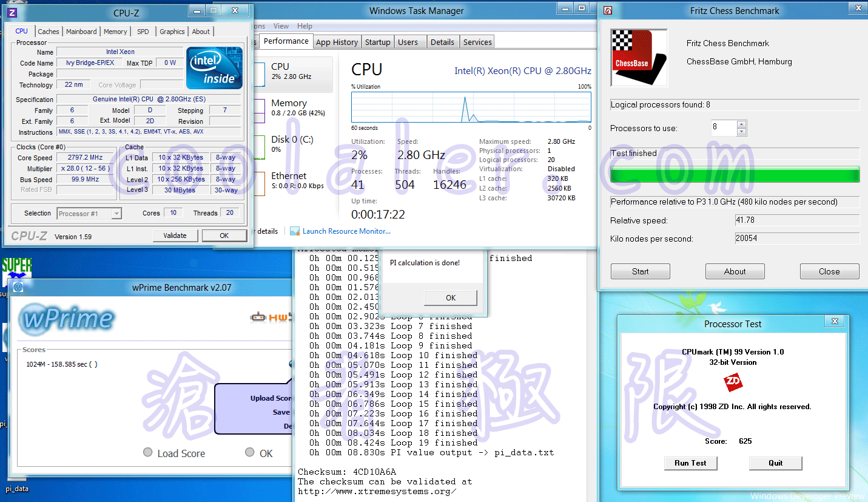Select the pi_data file on the desktop
The width and height of the screenshot is (868, 502).
pyautogui.click(x=17, y=488)
